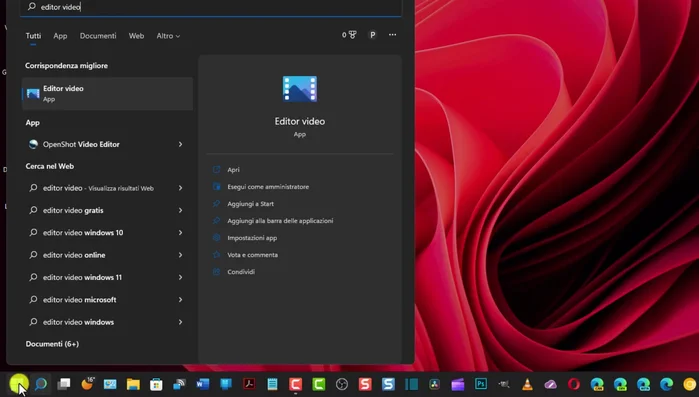Launch Adobe Acrobat from the taskbar

pyautogui.click(x=249, y=384)
